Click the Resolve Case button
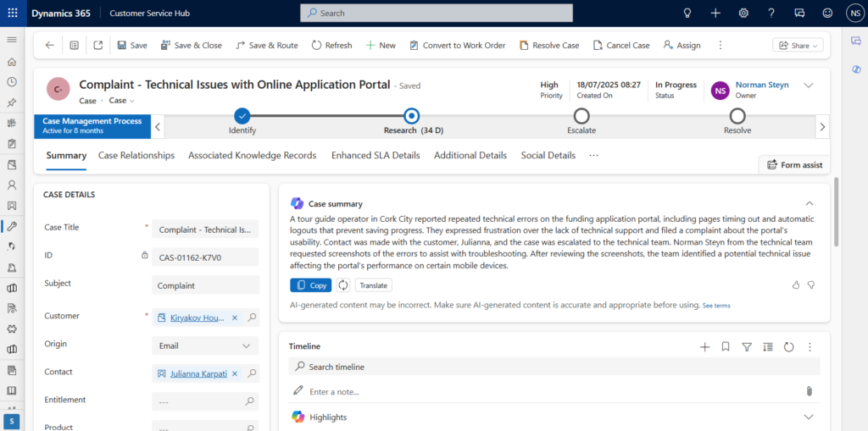The image size is (868, 431). point(549,46)
